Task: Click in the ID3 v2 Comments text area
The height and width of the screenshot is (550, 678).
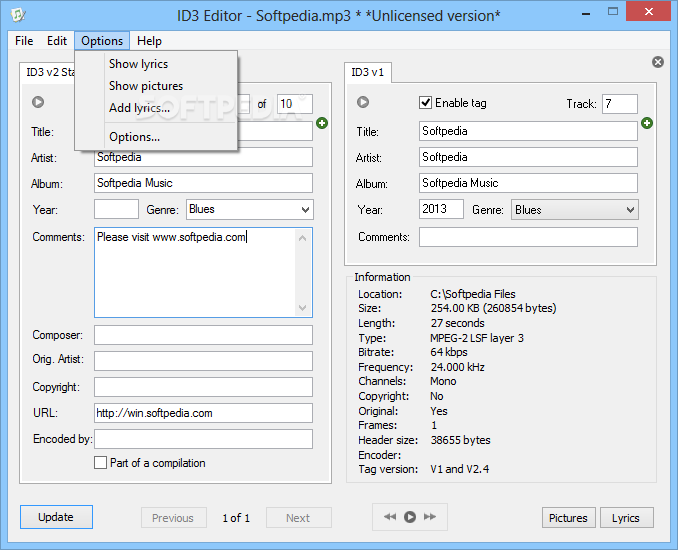Action: point(195,272)
